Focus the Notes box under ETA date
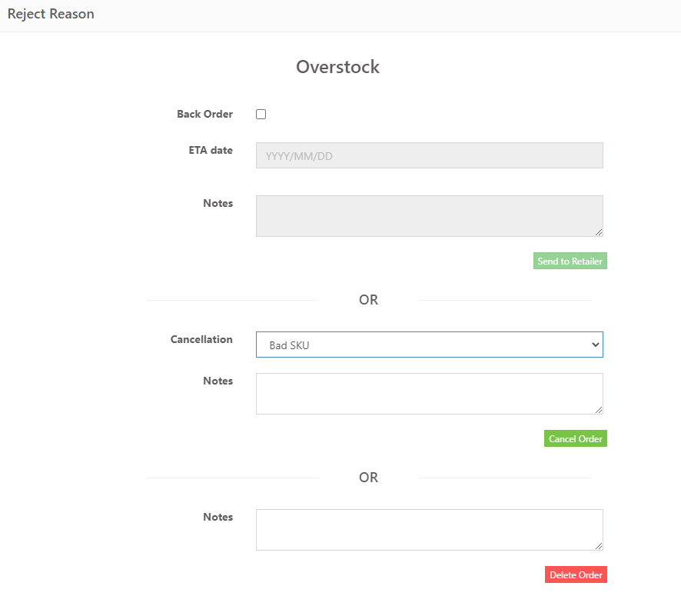Image resolution: width=681 pixels, height=616 pixels. tap(429, 215)
